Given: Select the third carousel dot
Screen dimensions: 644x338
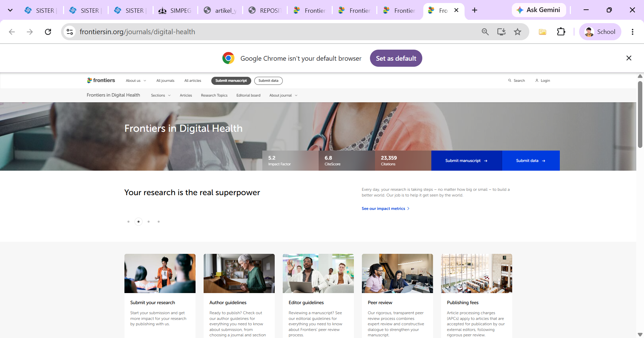Looking at the screenshot, I should click(x=149, y=222).
